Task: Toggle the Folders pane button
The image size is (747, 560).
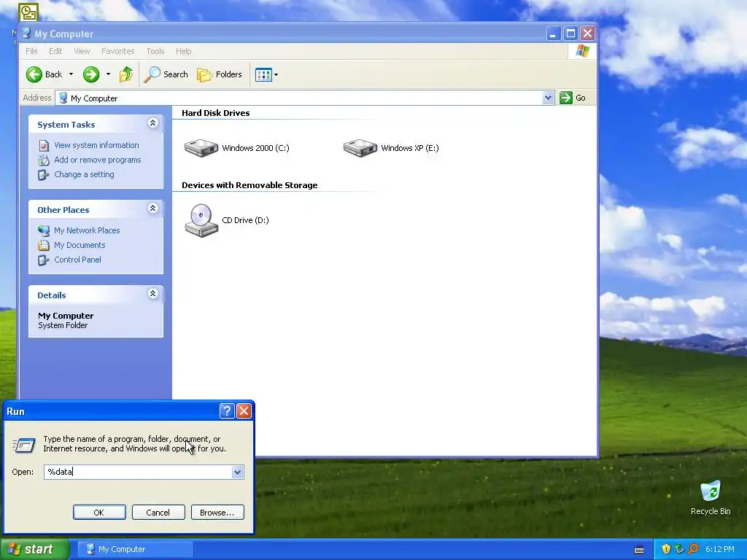Action: coord(219,74)
